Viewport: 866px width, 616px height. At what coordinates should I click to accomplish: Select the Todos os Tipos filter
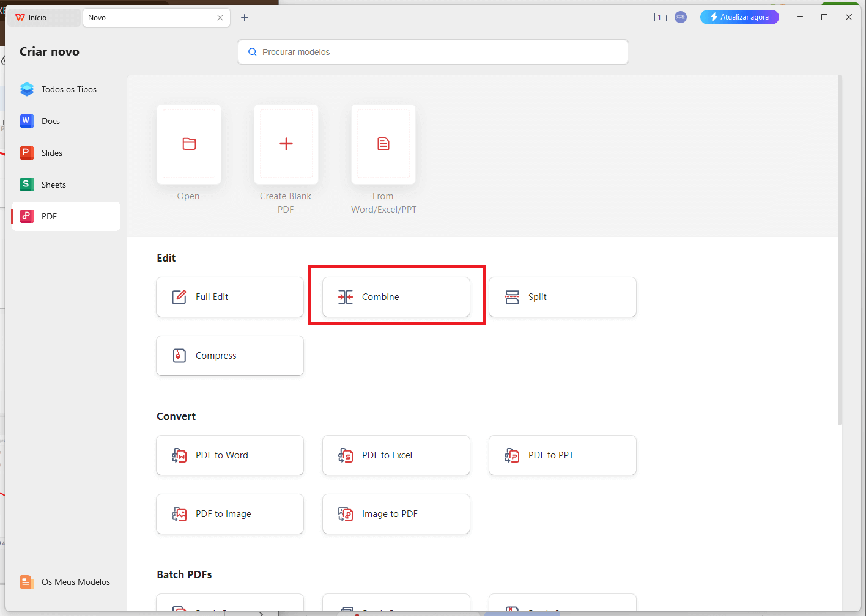pos(65,89)
